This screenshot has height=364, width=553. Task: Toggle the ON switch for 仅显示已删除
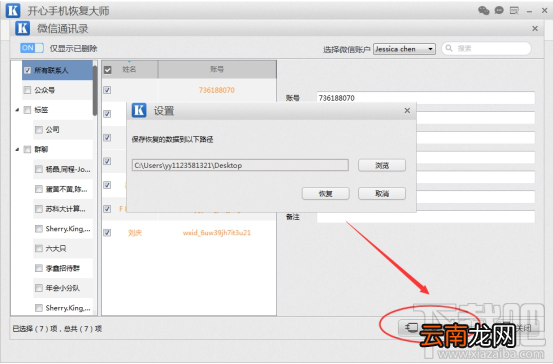coord(32,48)
